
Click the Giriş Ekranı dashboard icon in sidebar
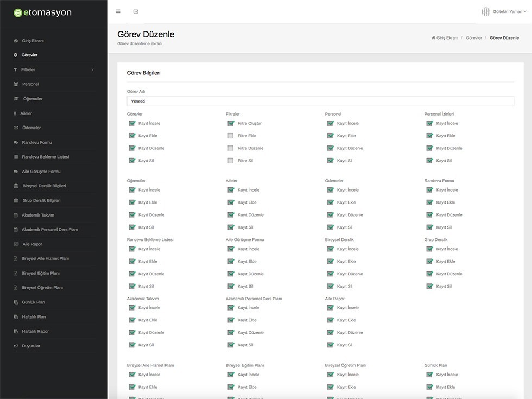click(16, 41)
